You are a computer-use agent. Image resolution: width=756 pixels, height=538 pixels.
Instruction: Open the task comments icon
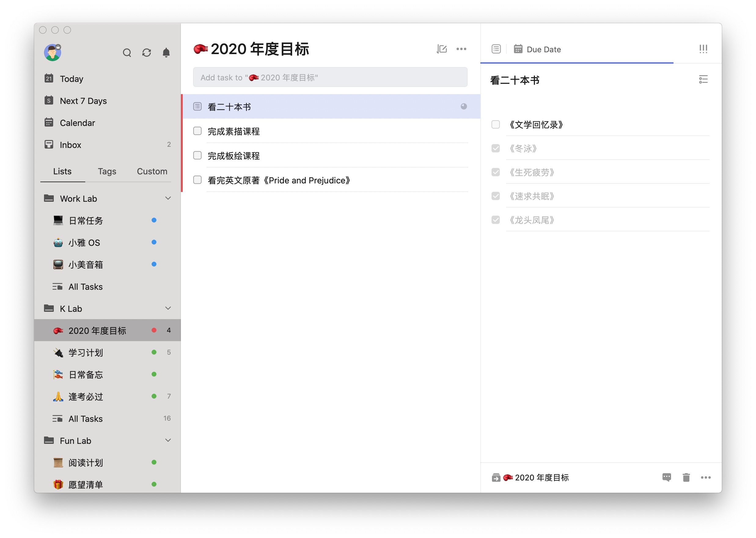[x=666, y=477]
